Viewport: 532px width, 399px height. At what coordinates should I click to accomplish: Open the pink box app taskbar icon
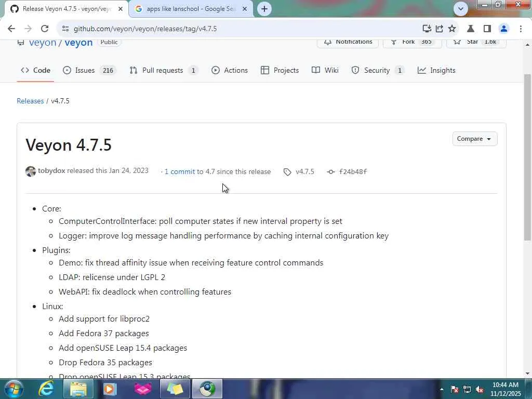coord(143,389)
